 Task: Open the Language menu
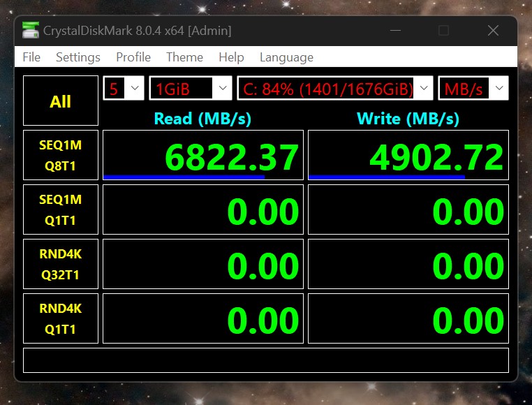tap(286, 57)
